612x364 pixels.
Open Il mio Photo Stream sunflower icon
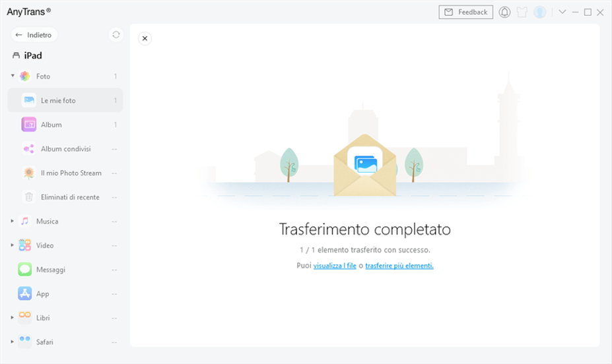28,173
